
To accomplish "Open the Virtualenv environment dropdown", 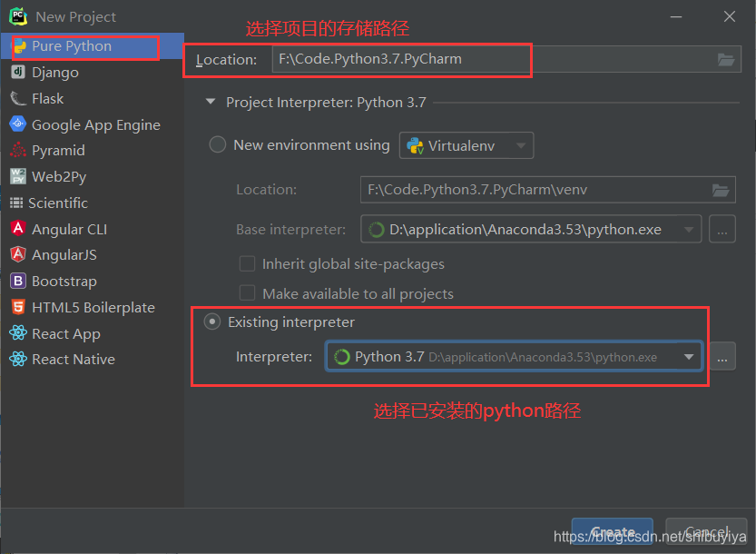I will 466,145.
